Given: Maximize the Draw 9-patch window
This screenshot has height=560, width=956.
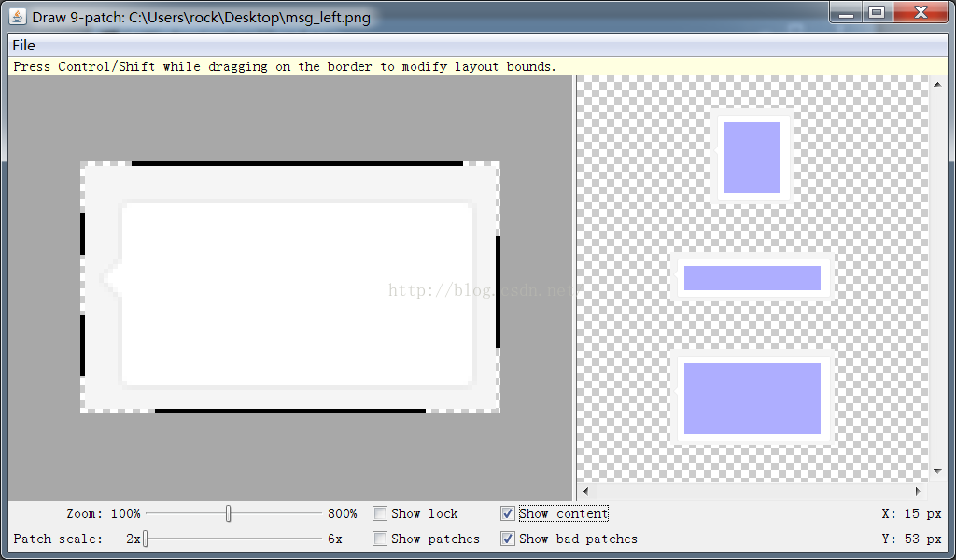Looking at the screenshot, I should click(x=877, y=12).
